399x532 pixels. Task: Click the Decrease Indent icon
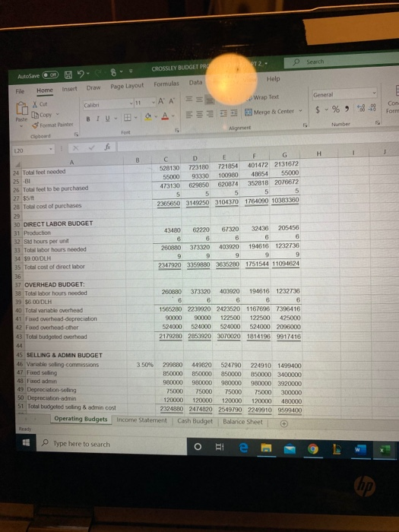tap(224, 113)
